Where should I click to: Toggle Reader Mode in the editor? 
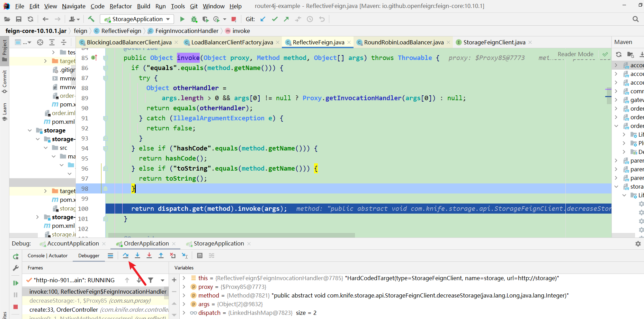click(575, 54)
